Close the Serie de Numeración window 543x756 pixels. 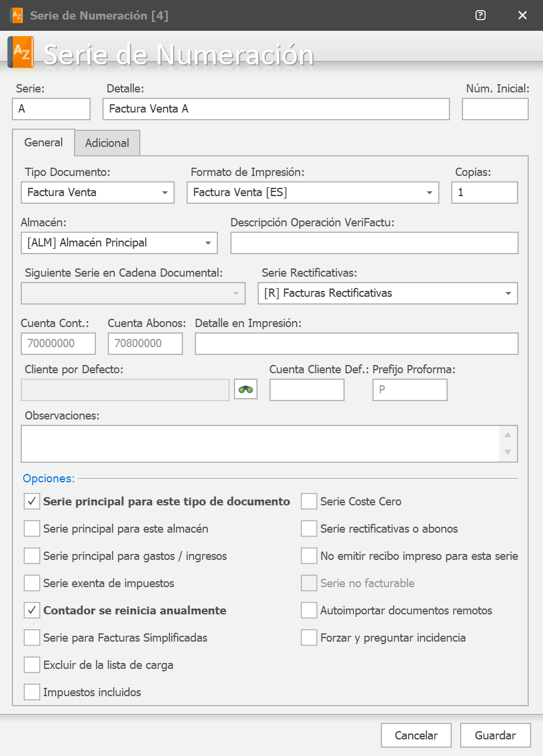pos(522,15)
